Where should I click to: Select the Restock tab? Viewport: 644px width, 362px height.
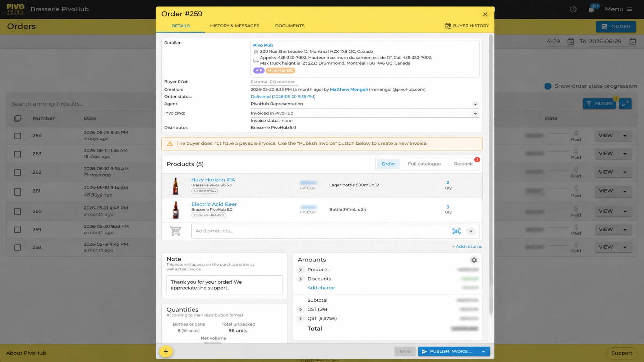[463, 164]
